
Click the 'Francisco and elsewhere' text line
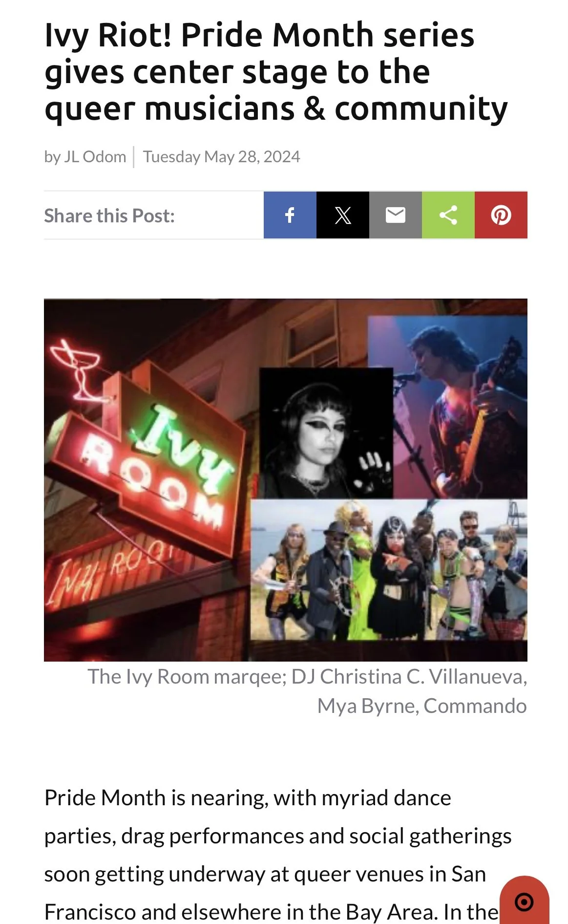tap(271, 912)
